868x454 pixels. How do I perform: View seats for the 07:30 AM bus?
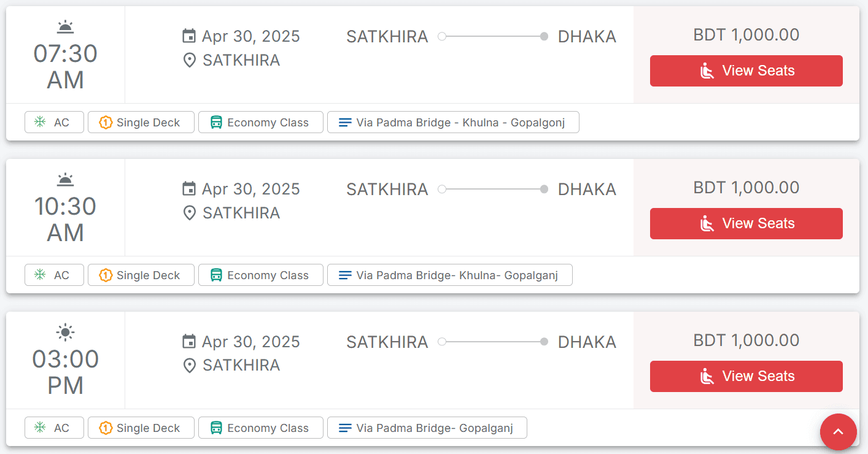[746, 71]
